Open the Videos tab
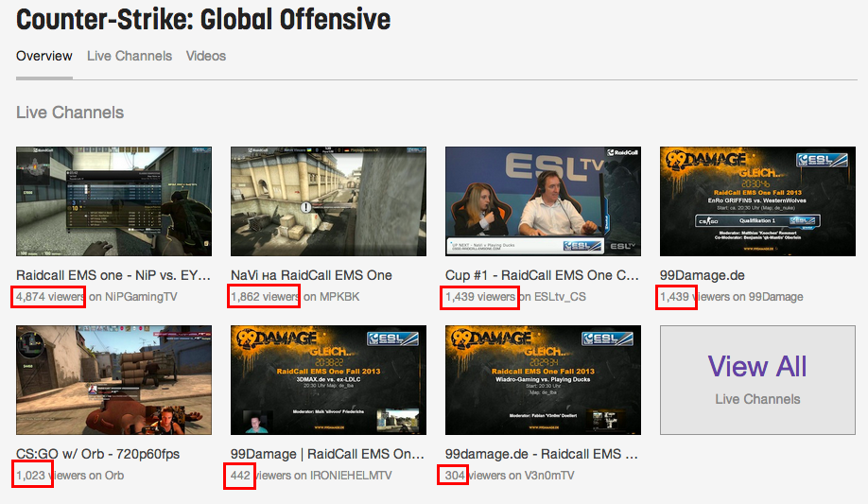This screenshot has height=504, width=868. point(206,56)
